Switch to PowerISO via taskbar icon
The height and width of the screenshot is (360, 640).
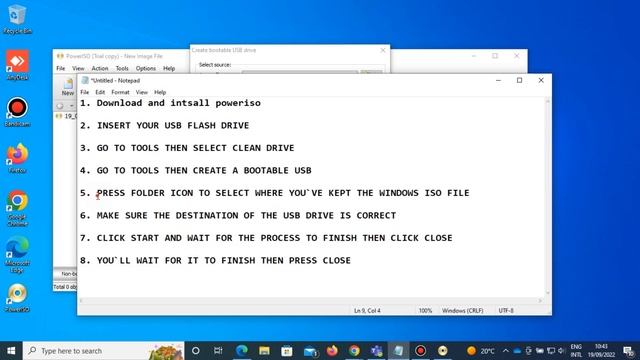tap(442, 351)
